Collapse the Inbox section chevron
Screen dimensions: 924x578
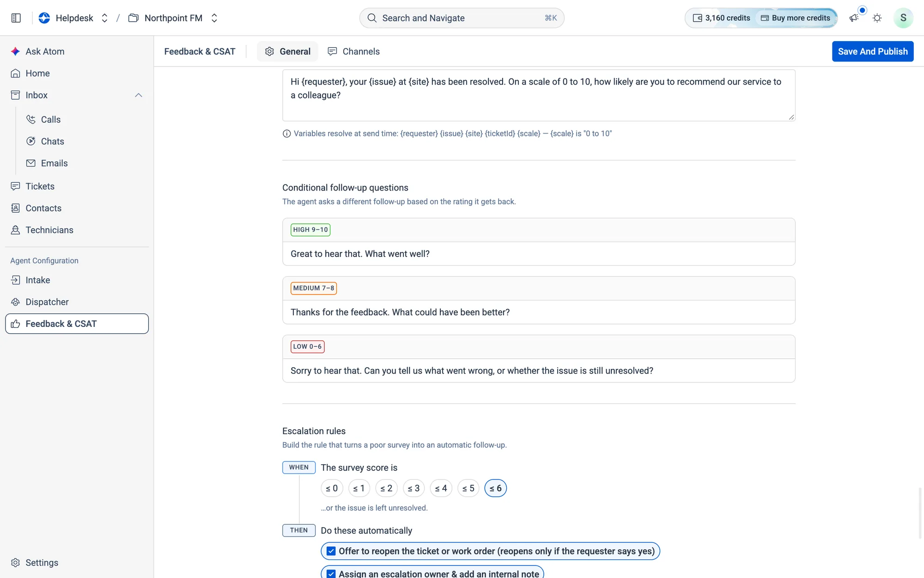[x=139, y=95]
